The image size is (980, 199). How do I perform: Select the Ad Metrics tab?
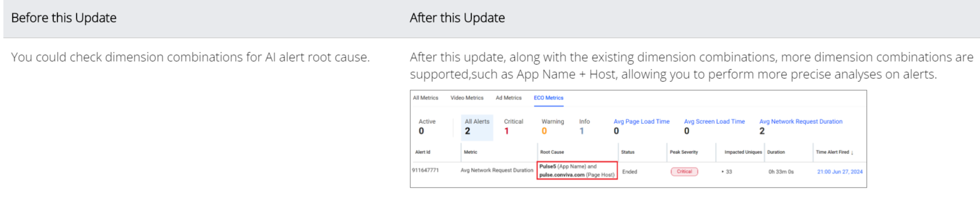(508, 98)
